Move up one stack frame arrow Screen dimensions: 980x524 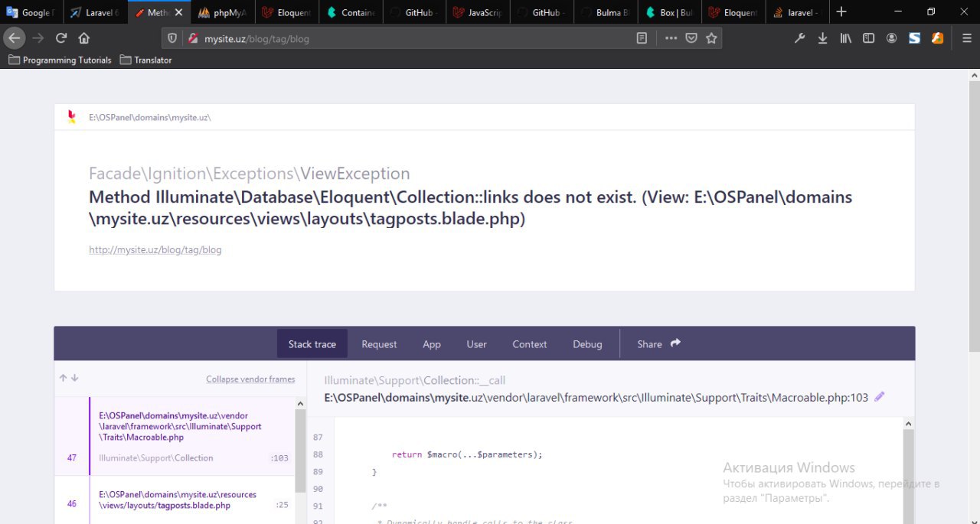(64, 378)
